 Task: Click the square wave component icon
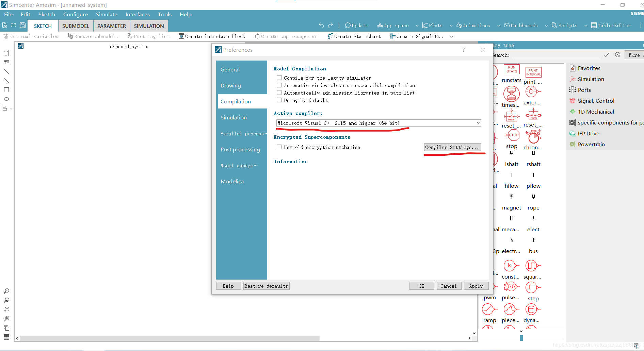click(532, 266)
